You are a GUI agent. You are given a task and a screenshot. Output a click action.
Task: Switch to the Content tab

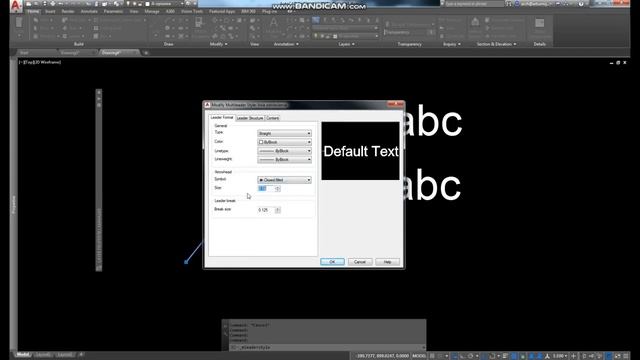click(272, 118)
